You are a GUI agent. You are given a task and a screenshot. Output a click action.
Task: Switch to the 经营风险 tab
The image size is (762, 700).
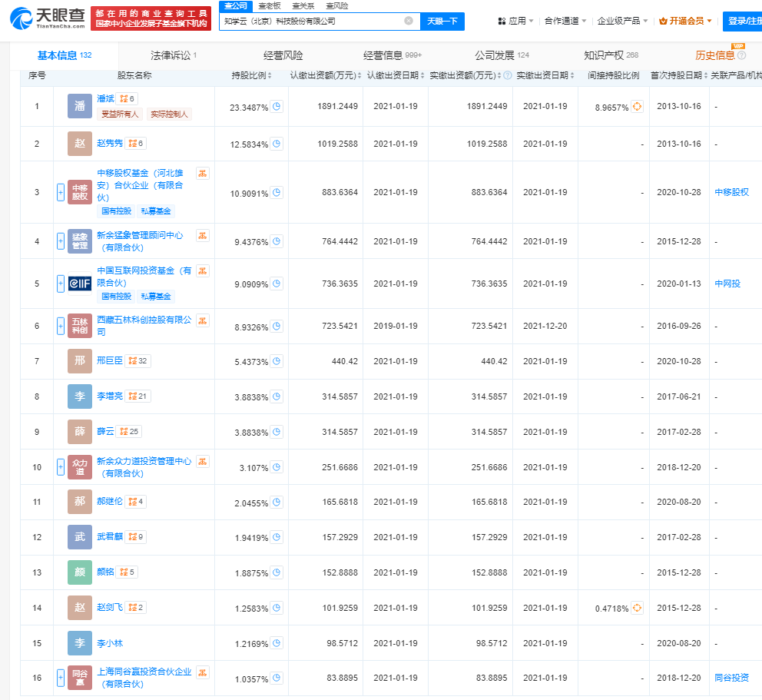coord(283,55)
